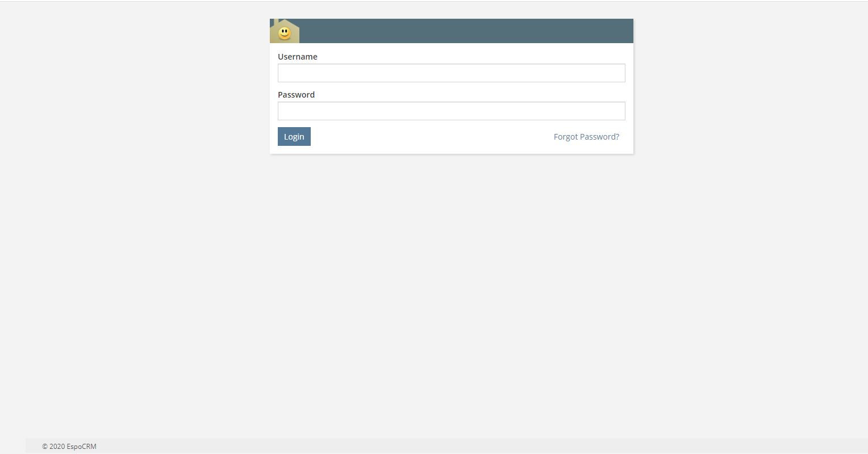Open the Forgot Password? link
Screen dimensions: 868x454
coord(586,137)
